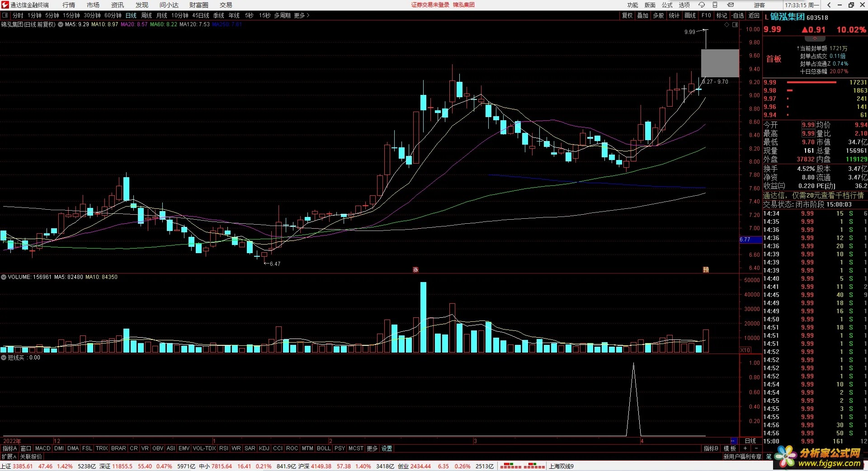This screenshot has height=471, width=868.
Task: Select the KDJ indicator tab
Action: point(264,448)
